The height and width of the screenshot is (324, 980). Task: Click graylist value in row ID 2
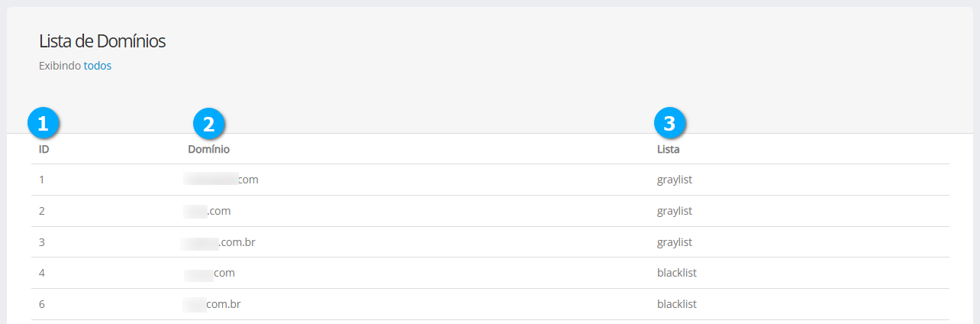click(675, 211)
